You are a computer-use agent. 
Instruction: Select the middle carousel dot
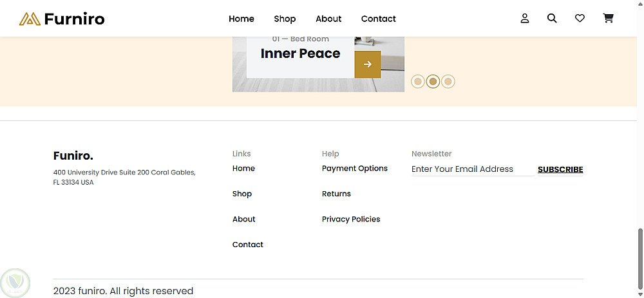[433, 82]
